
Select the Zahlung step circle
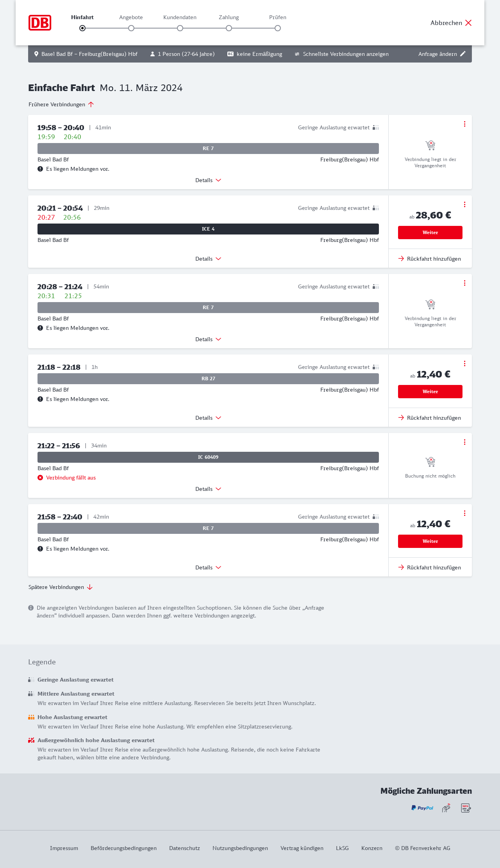point(229,28)
